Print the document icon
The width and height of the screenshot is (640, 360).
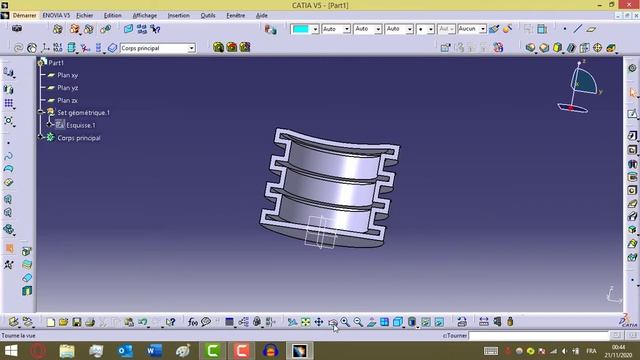(x=90, y=322)
